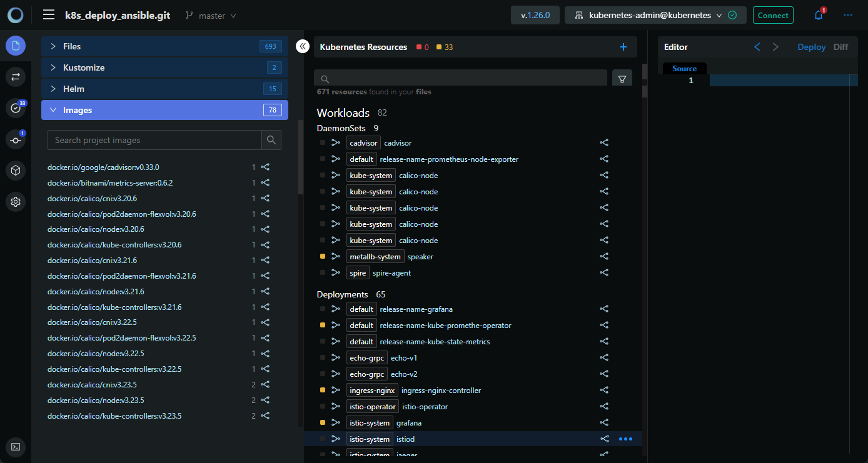Open the compare sidebar icon
868x463 pixels.
[16, 77]
